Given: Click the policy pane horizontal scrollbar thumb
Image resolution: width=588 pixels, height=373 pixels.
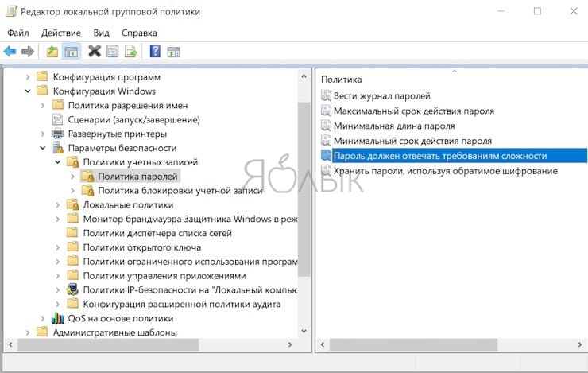Looking at the screenshot, I should click(413, 344).
